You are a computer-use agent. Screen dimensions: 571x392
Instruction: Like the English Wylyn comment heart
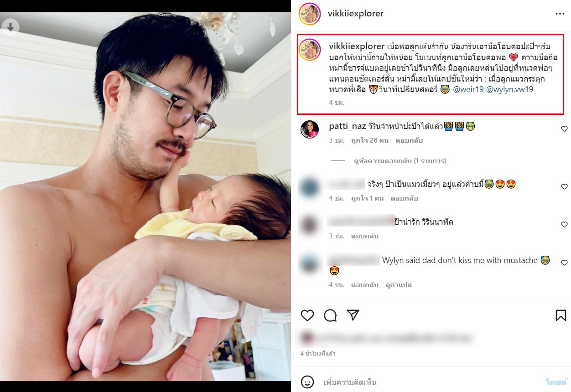click(x=564, y=263)
